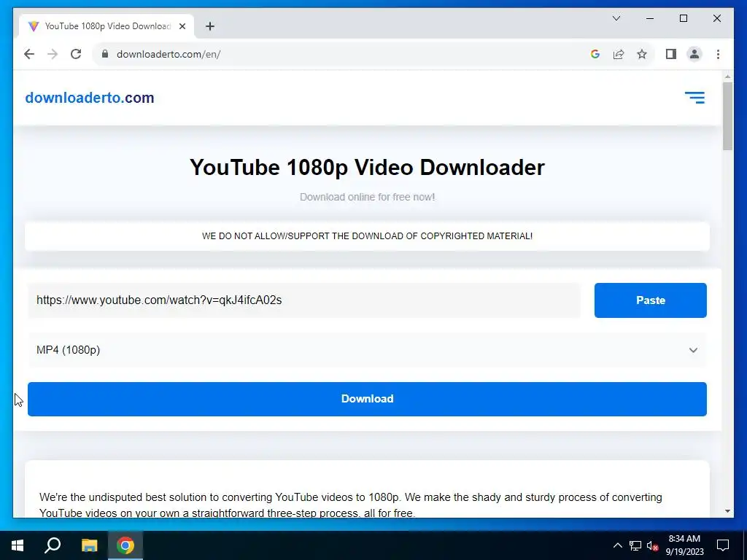Click the scrollbar up arrow
Viewport: 747px width, 560px height.
(727, 76)
